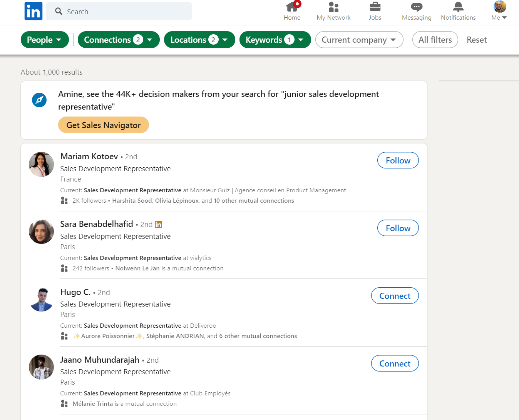Screen dimensions: 519x420
Task: Open the Notifications bell icon
Action: 458,7
